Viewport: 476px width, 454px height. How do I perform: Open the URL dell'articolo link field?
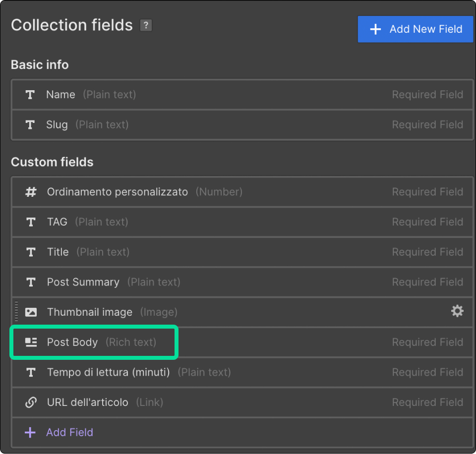242,402
